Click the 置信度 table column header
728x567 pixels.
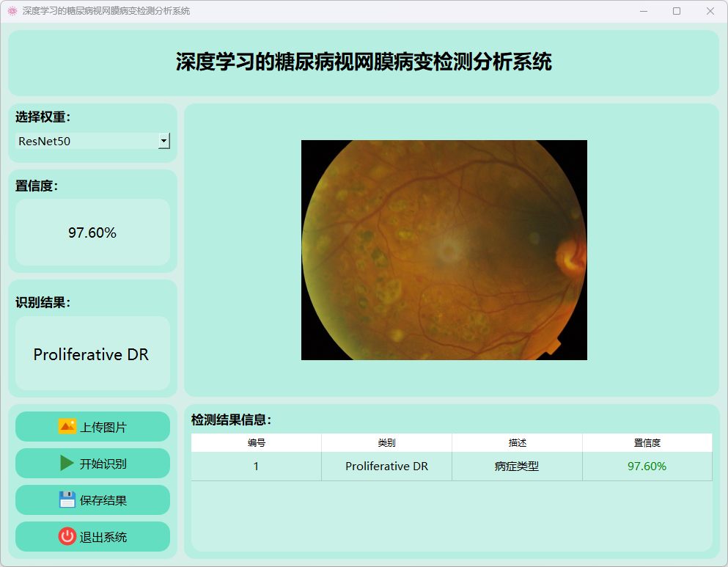[x=647, y=442]
